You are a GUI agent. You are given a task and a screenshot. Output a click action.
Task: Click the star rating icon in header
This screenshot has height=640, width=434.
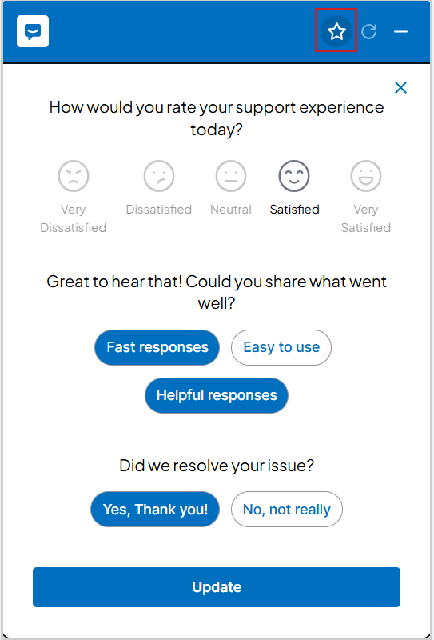point(336,31)
